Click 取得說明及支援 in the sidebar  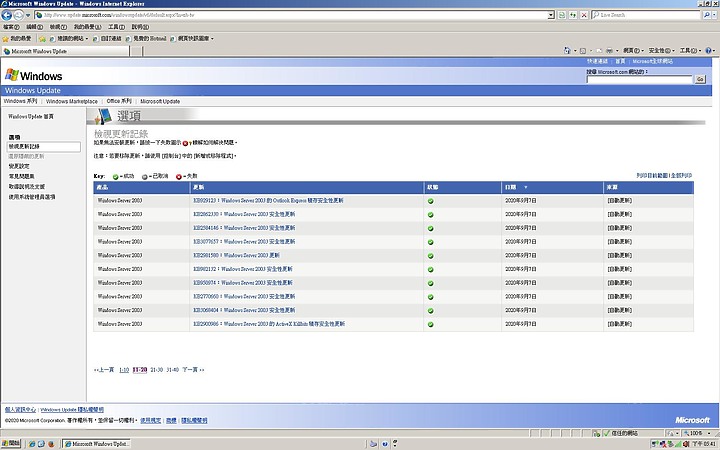coord(27,186)
